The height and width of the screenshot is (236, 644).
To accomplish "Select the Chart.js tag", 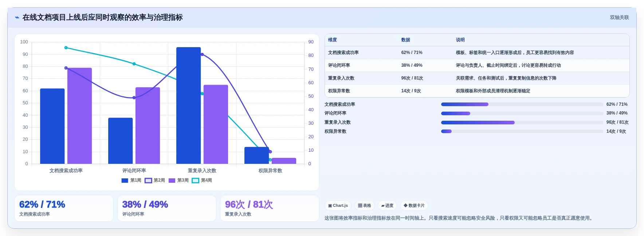I will click(338, 206).
